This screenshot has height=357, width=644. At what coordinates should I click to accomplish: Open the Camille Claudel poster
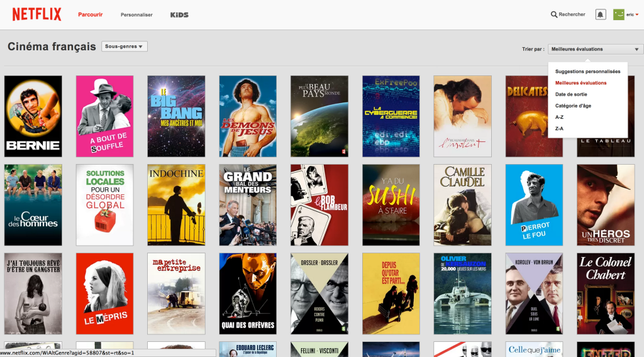click(x=462, y=205)
